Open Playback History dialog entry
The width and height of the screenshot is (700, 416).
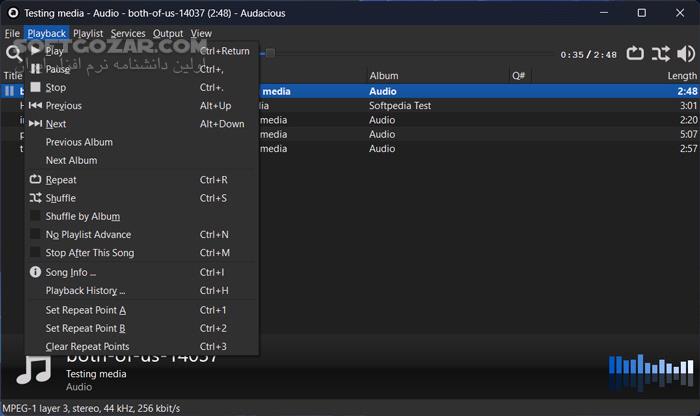[x=85, y=291]
